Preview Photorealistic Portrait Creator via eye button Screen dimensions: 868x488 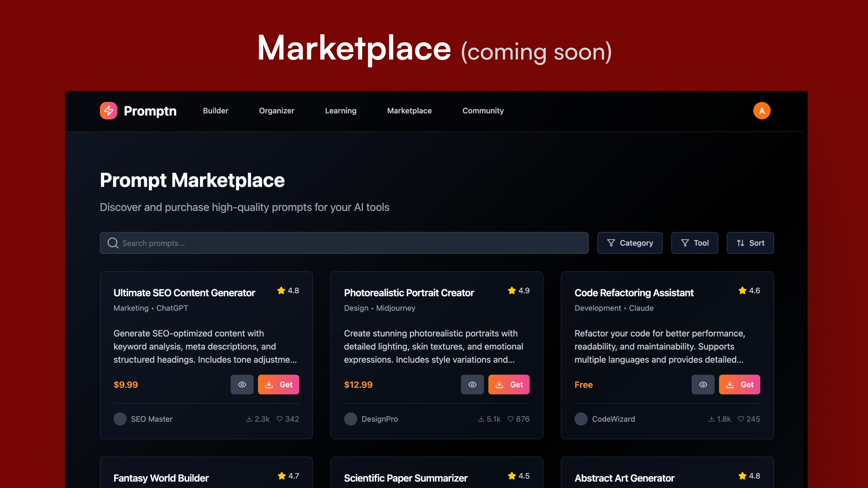pos(472,384)
